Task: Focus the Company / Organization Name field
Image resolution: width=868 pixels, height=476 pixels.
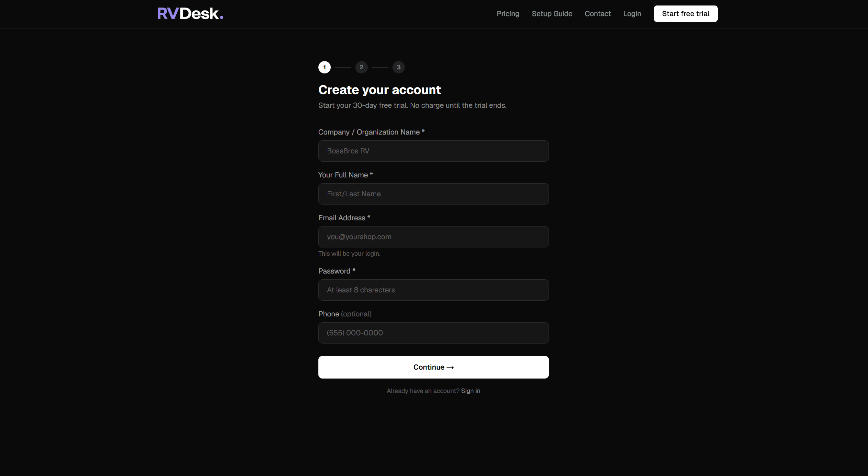Action: pyautogui.click(x=433, y=151)
